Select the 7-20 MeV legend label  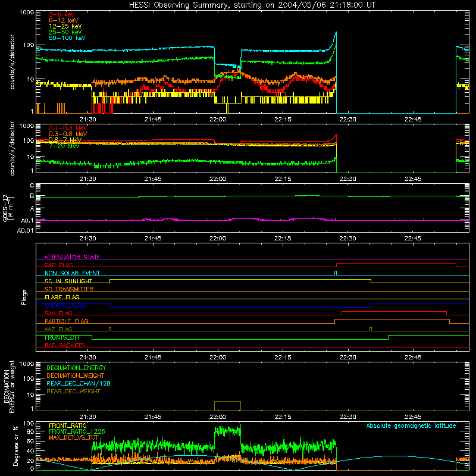coord(64,146)
